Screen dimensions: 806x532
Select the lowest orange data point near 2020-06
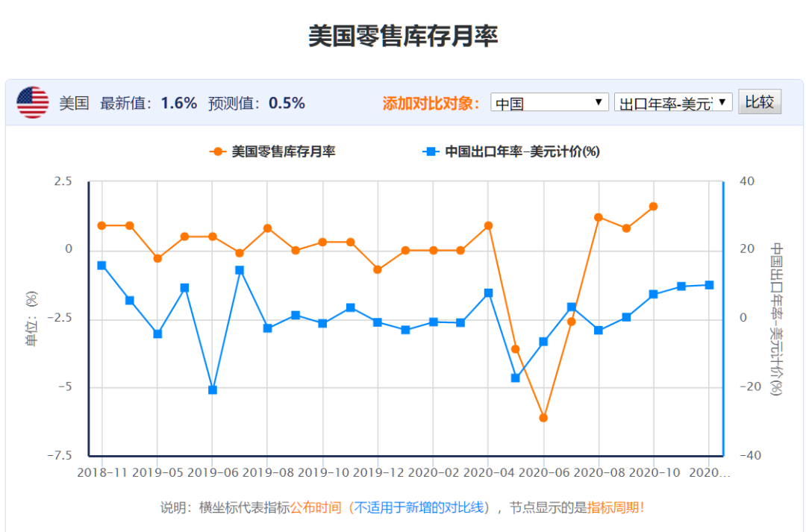[543, 419]
